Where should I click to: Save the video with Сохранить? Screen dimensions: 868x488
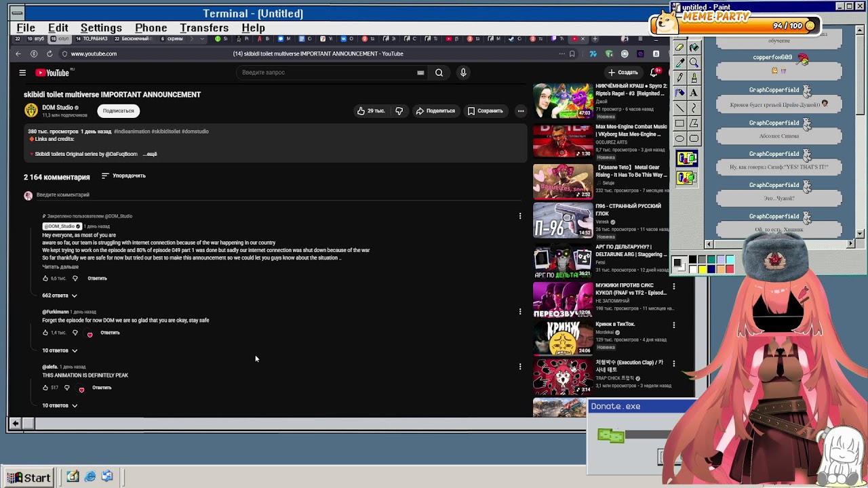(485, 110)
